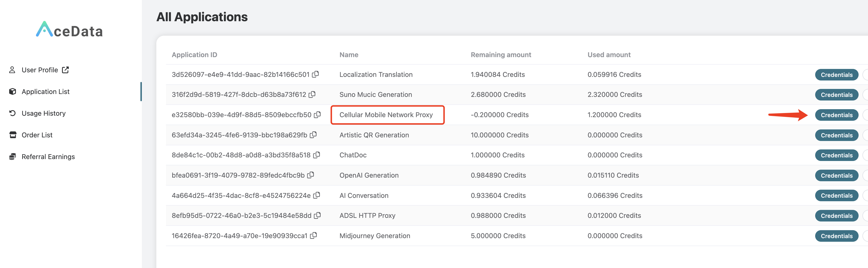Copy the Localization Translation application ID
The image size is (868, 268).
click(x=315, y=74)
